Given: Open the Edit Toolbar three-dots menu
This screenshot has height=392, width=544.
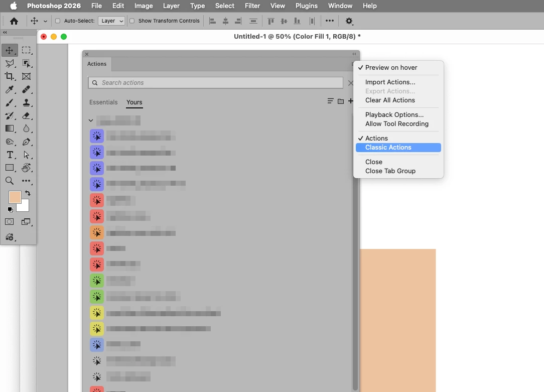Looking at the screenshot, I should 27,181.
